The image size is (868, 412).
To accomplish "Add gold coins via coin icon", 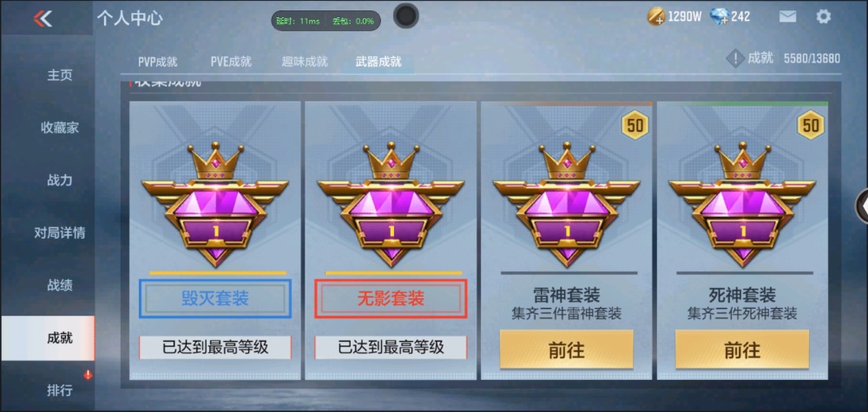I will pos(656,16).
